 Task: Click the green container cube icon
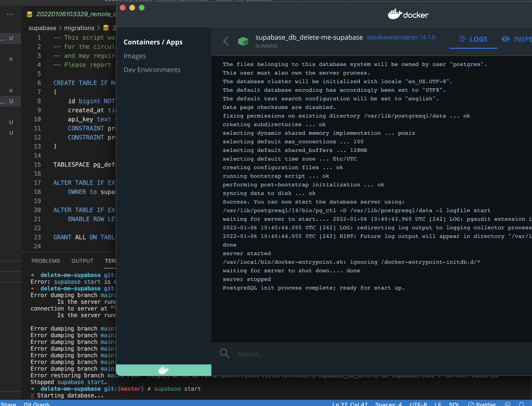point(243,41)
